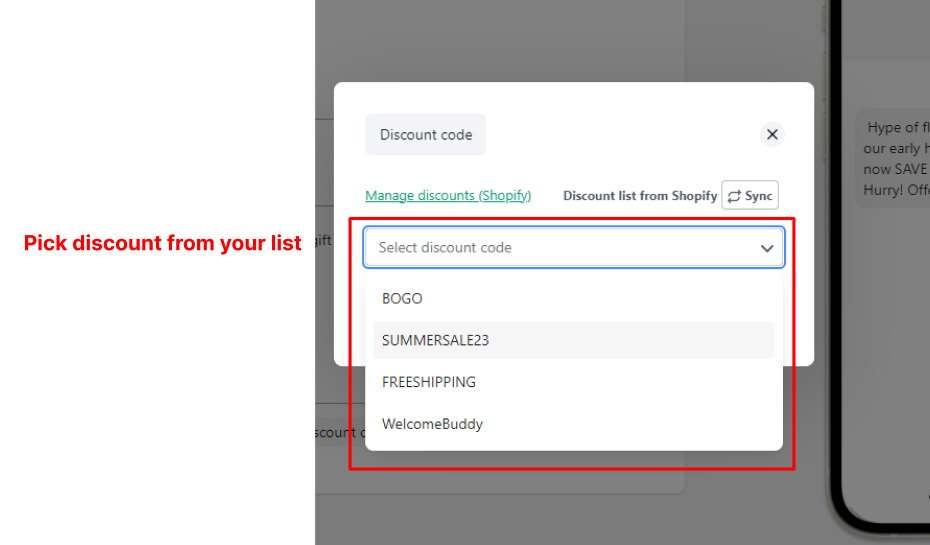Close the Discount code dialog with X
The image size is (930, 545).
point(772,135)
